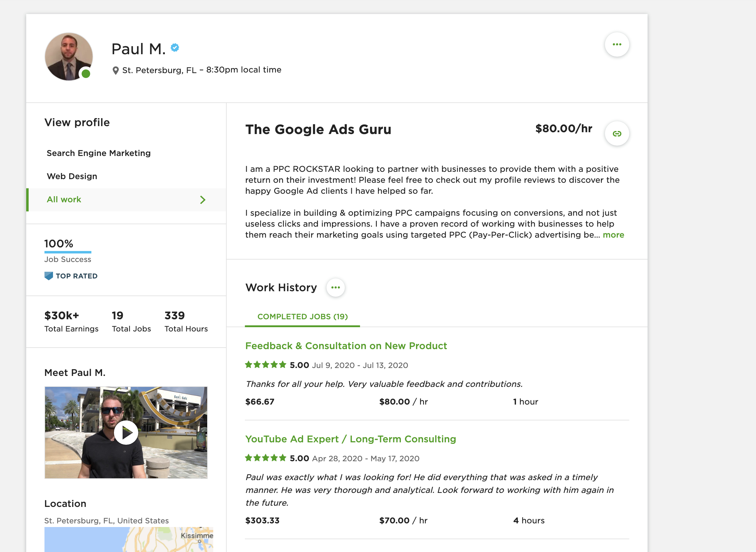756x552 pixels.
Task: Select the Completed Jobs tab
Action: point(302,317)
